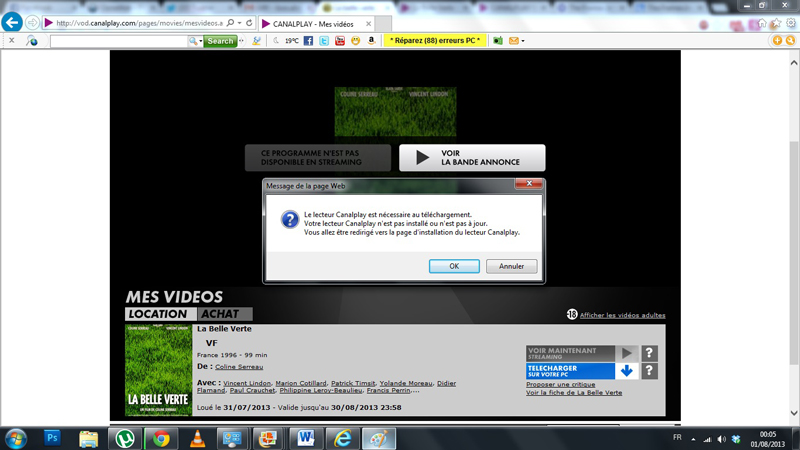Expand the address bar dropdown arrow
This screenshot has height=450, width=800.
tap(239, 23)
